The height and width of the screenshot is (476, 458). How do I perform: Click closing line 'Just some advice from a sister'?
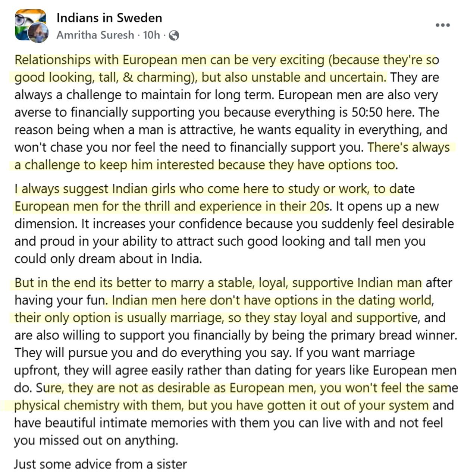(x=100, y=464)
